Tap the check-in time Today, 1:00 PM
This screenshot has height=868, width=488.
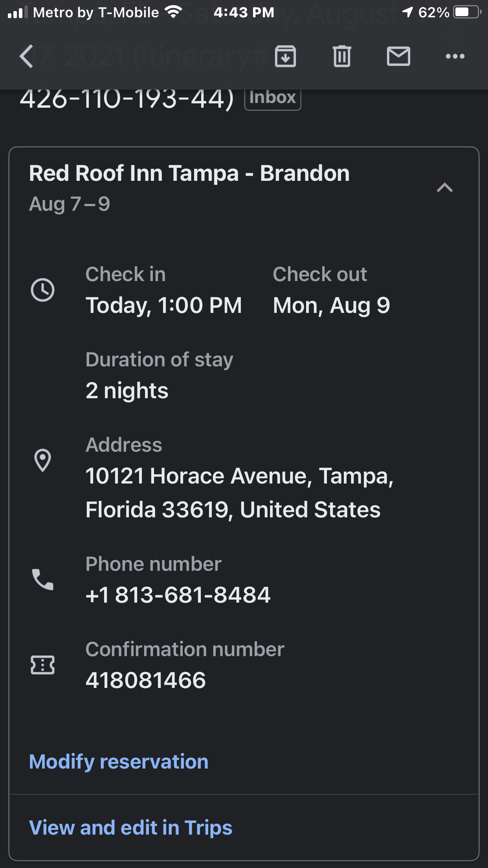(x=164, y=305)
